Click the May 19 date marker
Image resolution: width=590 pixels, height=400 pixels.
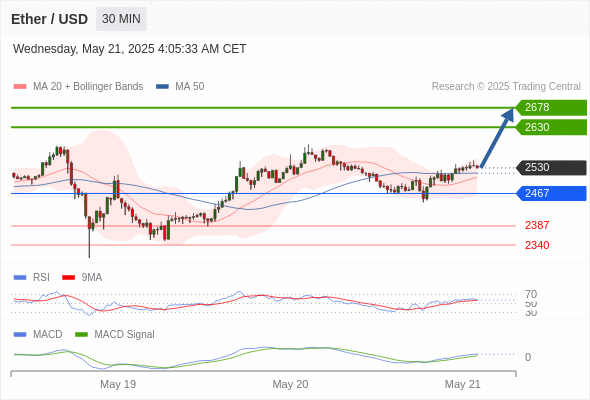coord(118,384)
